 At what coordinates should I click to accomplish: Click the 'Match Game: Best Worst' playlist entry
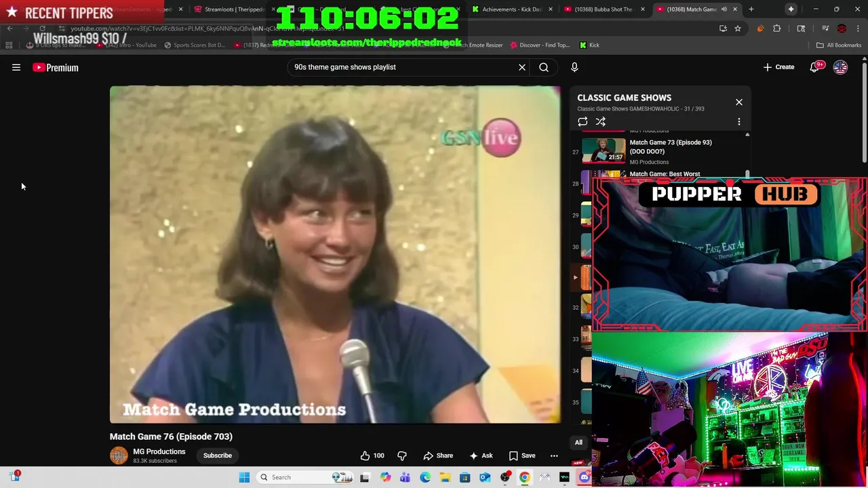[665, 174]
